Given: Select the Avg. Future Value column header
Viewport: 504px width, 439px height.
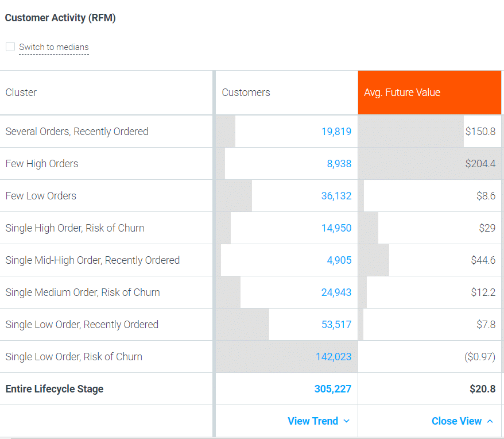Looking at the screenshot, I should 429,93.
